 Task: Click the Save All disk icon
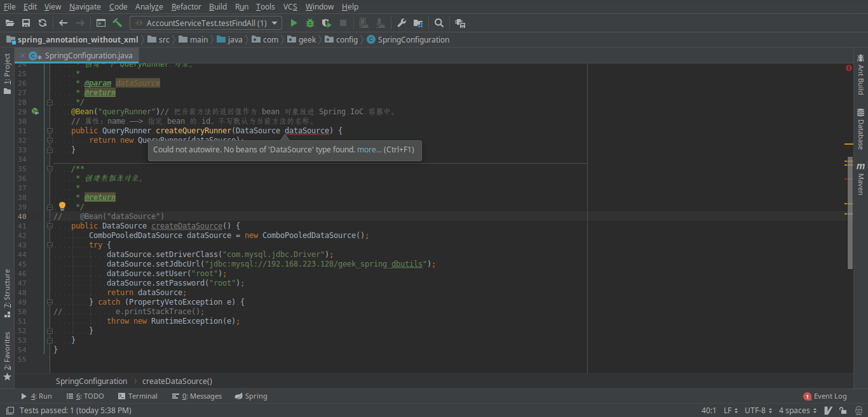[x=26, y=23]
